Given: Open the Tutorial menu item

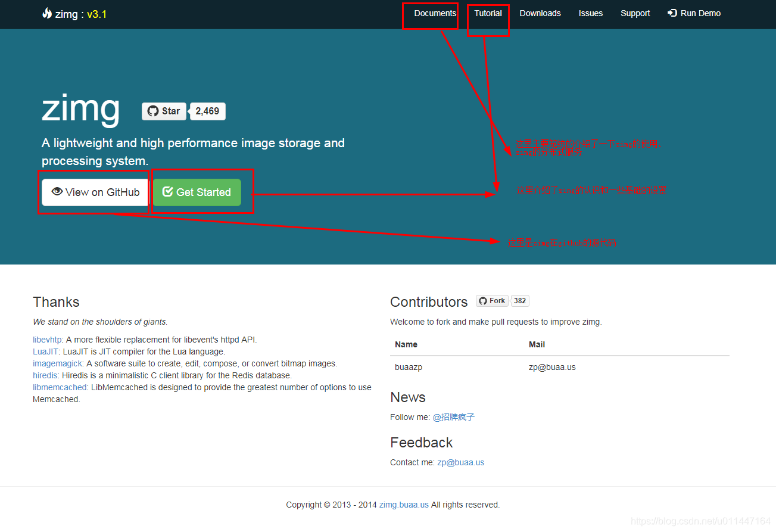Looking at the screenshot, I should point(488,13).
